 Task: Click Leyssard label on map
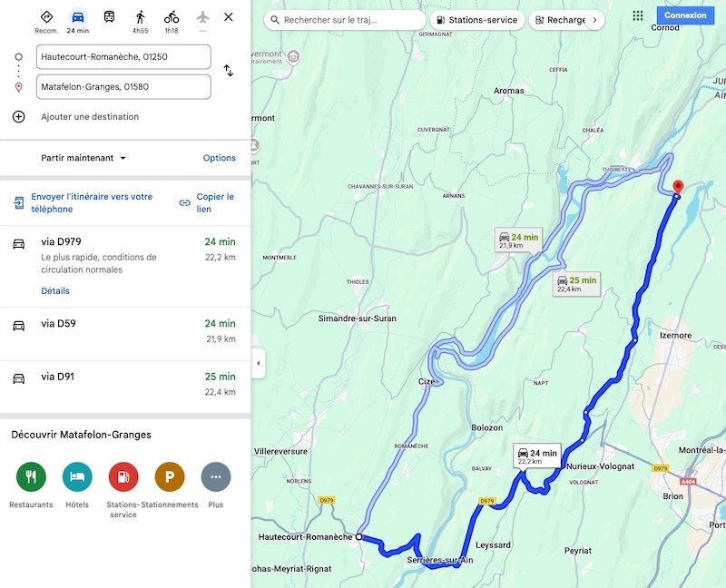(493, 545)
